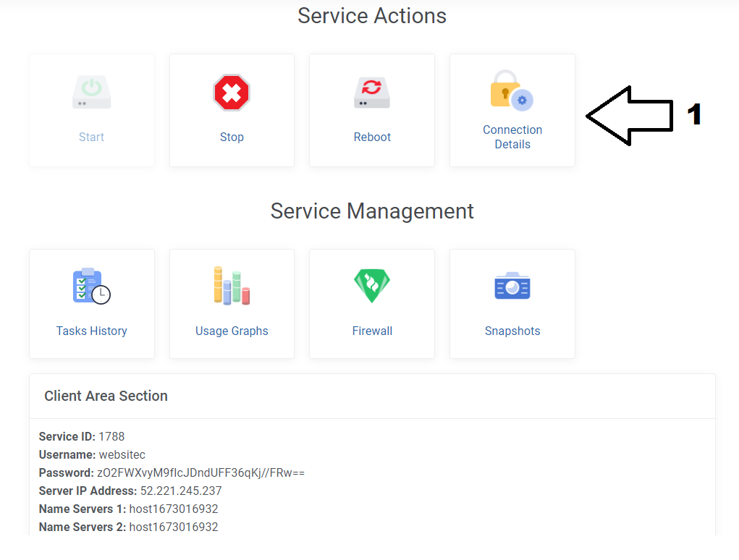Go to the Tasks History text link
Image resolution: width=739 pixels, height=560 pixels.
tap(92, 331)
